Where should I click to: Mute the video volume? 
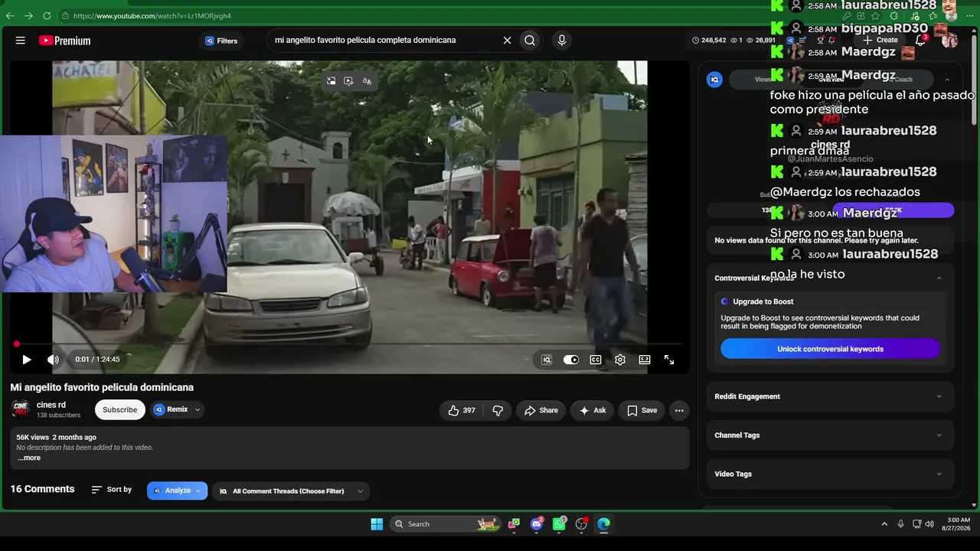(53, 360)
